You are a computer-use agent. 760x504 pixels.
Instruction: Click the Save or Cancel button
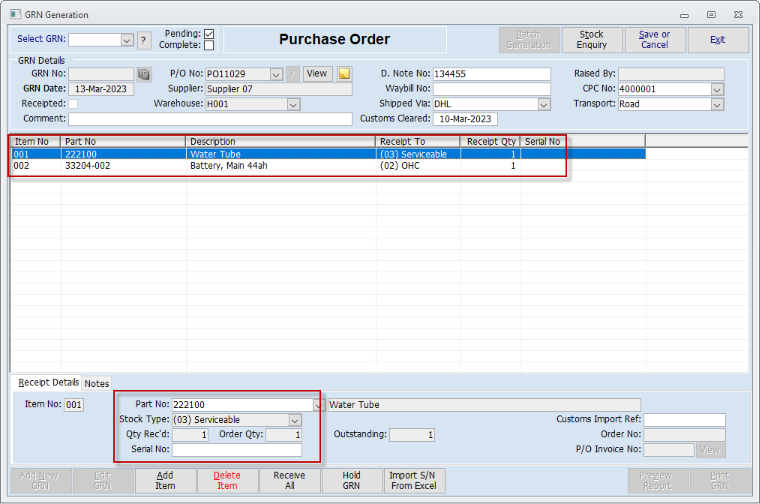pyautogui.click(x=654, y=40)
